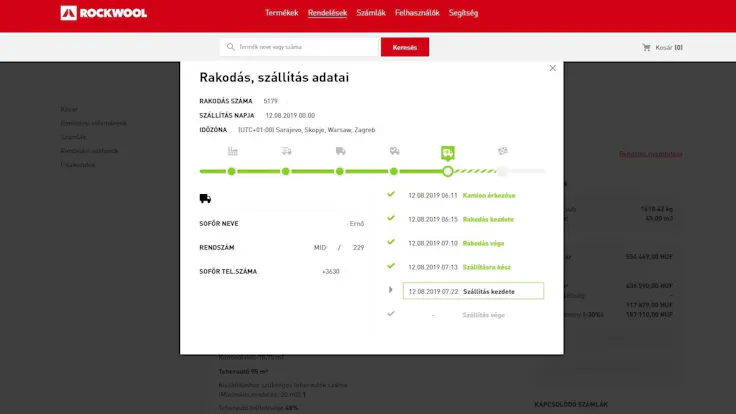Screen dimensions: 736x414
Task: Click the Rendelés nyomtatása link
Action: 651,154
